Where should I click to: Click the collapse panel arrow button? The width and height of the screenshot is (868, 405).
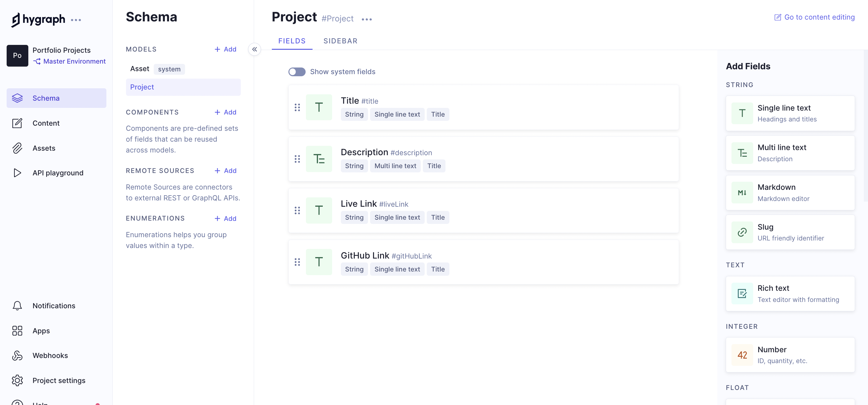(x=254, y=49)
